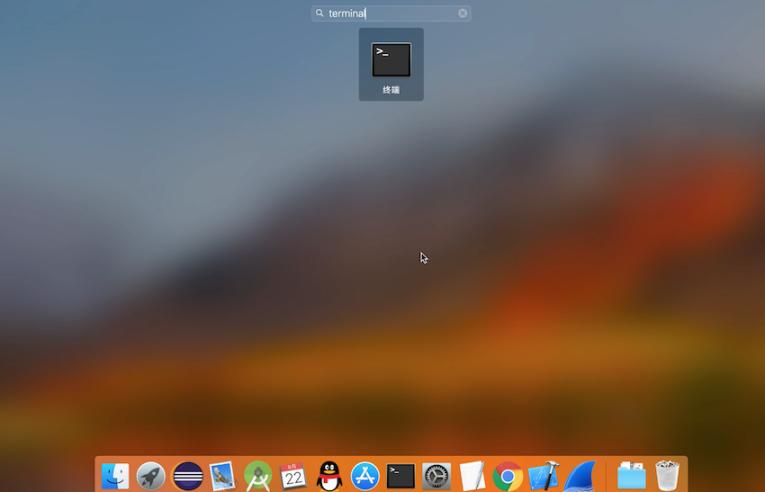Open the blue folder stack in dock

click(631, 475)
